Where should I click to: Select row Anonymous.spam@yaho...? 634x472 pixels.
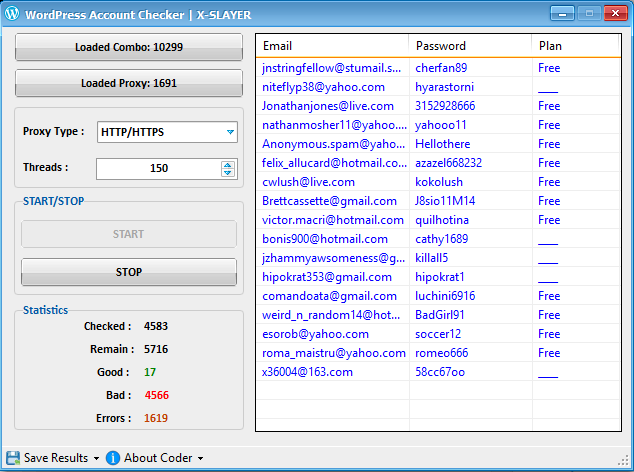438,144
